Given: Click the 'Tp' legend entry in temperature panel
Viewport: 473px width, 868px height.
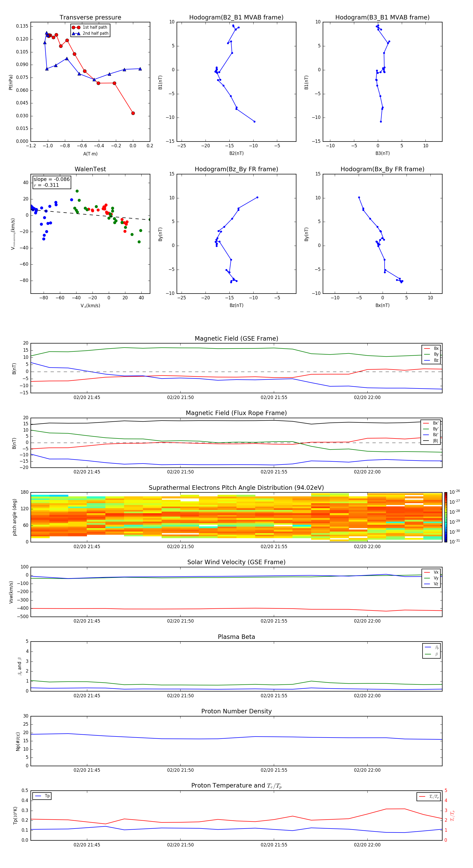Looking at the screenshot, I should tap(42, 796).
